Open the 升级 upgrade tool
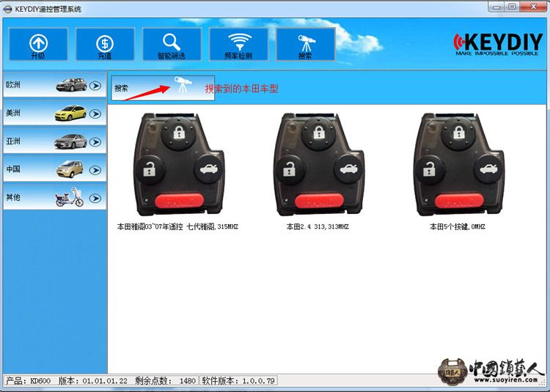 click(x=38, y=45)
